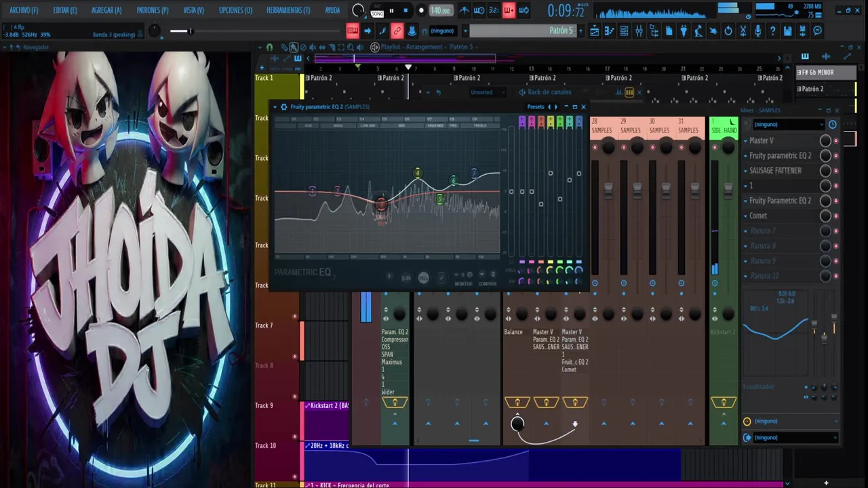Open Master V slot dropdown arrow
This screenshot has height=488, width=868.
pyautogui.click(x=746, y=141)
